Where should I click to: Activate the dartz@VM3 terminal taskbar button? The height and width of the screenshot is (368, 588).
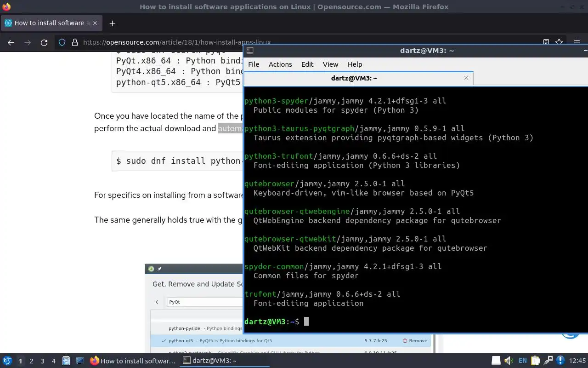[x=224, y=361]
